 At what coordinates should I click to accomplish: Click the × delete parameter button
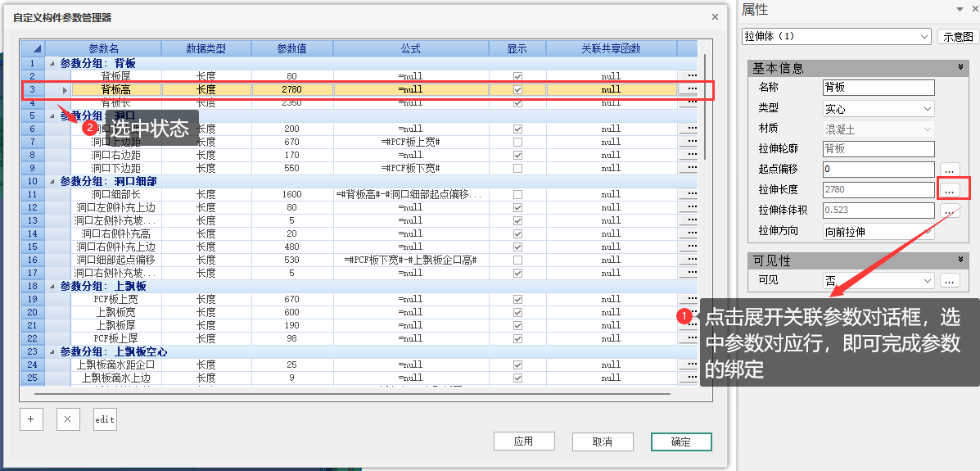click(68, 419)
